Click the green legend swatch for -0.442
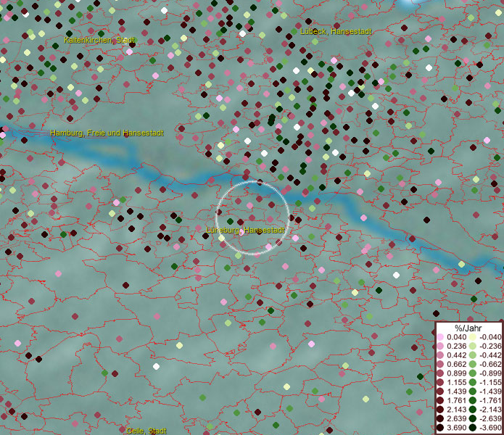Viewport: 504px width, 435px height. [x=473, y=355]
